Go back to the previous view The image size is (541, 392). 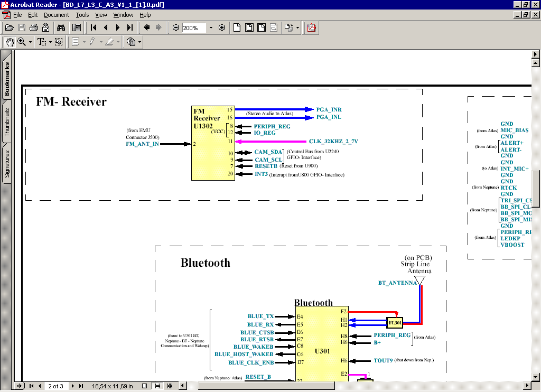click(147, 27)
